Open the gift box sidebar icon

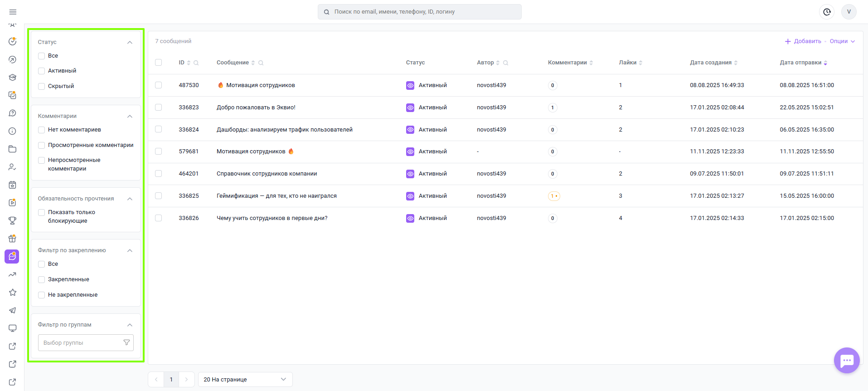(x=13, y=239)
